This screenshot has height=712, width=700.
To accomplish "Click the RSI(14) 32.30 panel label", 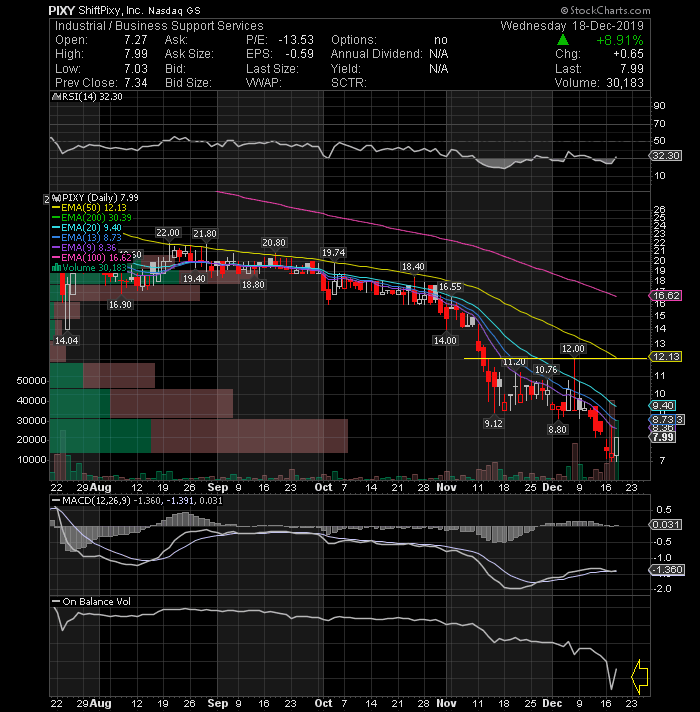I will point(92,97).
